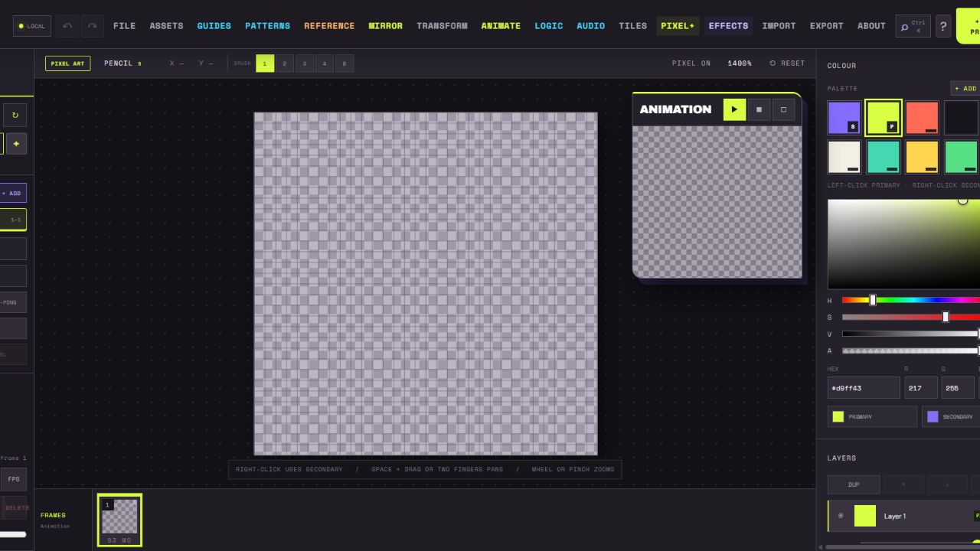980x551 pixels.
Task: Pick the purple palette swatch
Action: point(844,118)
